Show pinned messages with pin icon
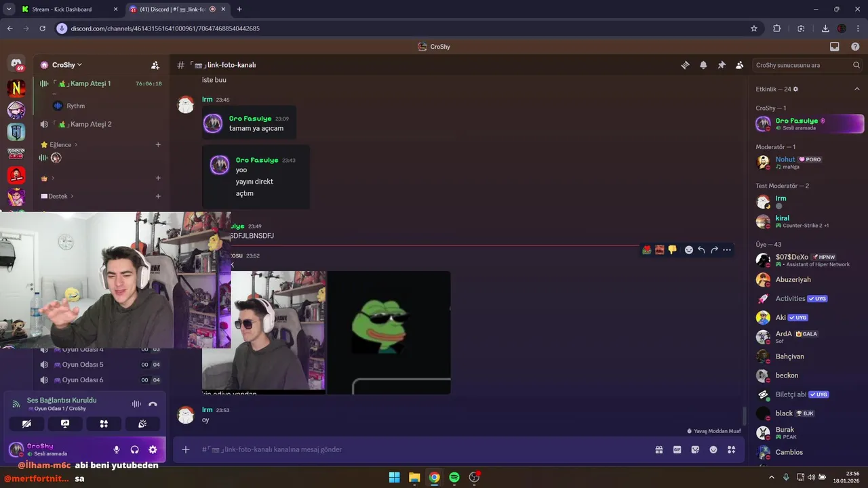868x488 pixels. pos(722,65)
